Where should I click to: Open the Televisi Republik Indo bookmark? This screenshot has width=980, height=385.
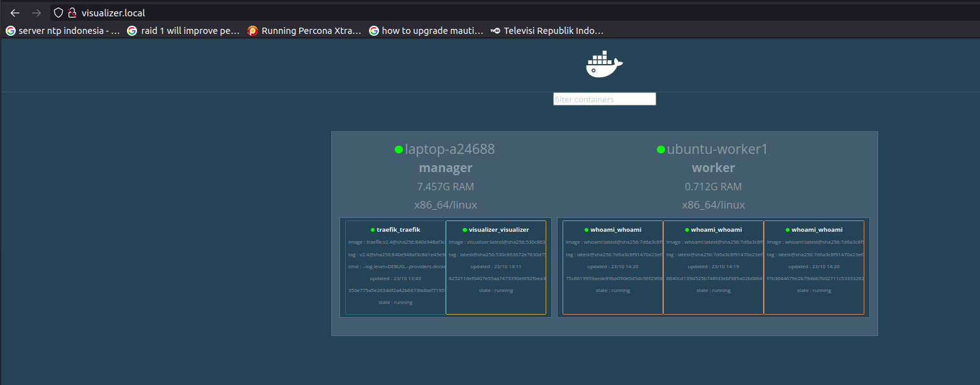pos(547,31)
